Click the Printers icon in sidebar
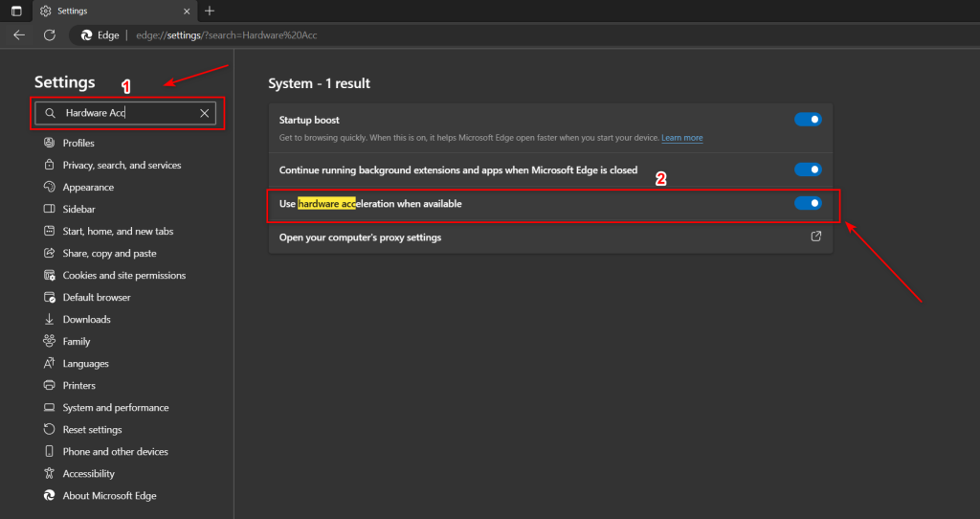Viewport: 980px width, 519px height. tap(49, 385)
